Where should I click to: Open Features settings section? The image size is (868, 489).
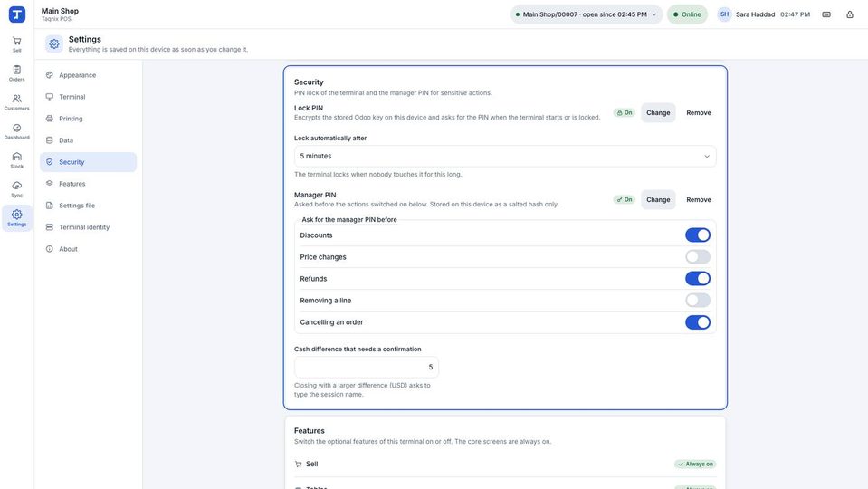tap(88, 183)
